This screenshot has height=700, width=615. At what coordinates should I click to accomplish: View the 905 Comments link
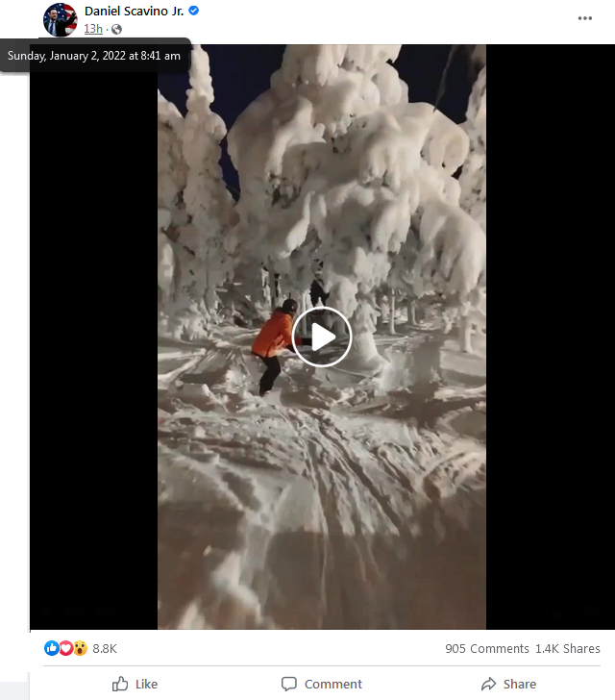coord(487,648)
